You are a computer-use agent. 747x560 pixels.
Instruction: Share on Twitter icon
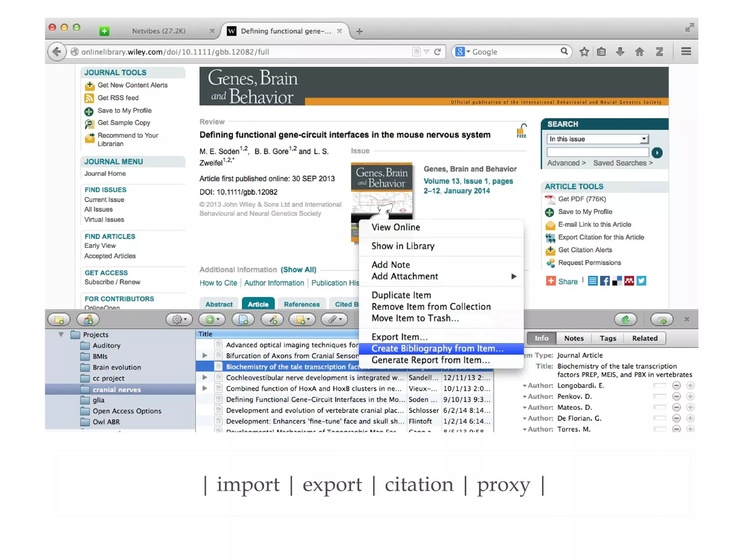pos(641,281)
